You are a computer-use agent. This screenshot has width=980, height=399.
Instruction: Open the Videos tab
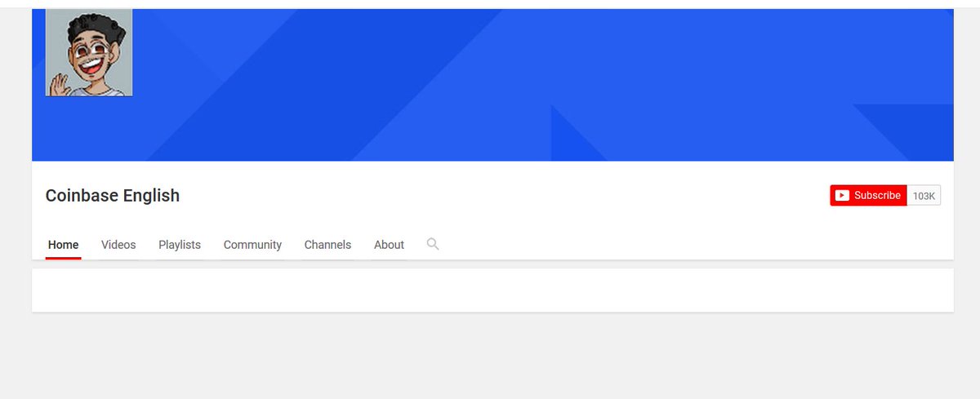pyautogui.click(x=118, y=245)
